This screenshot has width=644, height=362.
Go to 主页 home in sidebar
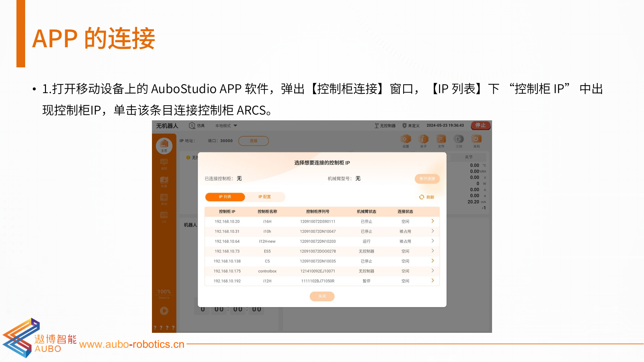pyautogui.click(x=164, y=145)
